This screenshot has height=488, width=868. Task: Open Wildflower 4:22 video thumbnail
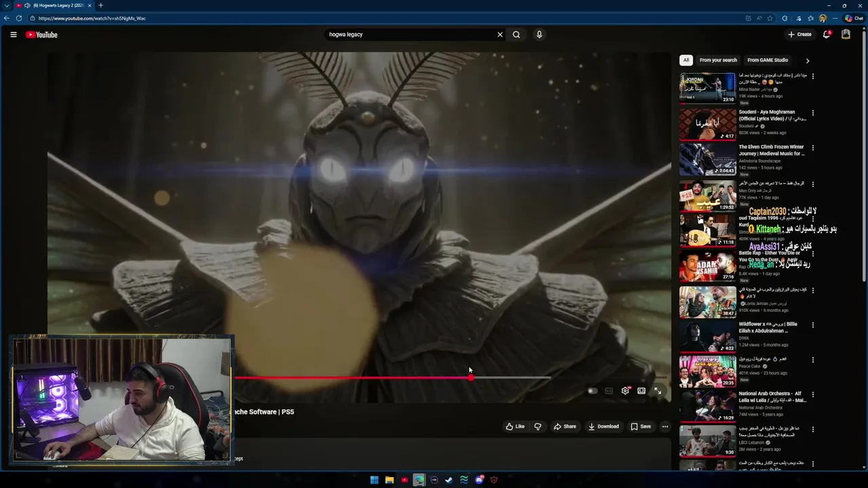[707, 336]
